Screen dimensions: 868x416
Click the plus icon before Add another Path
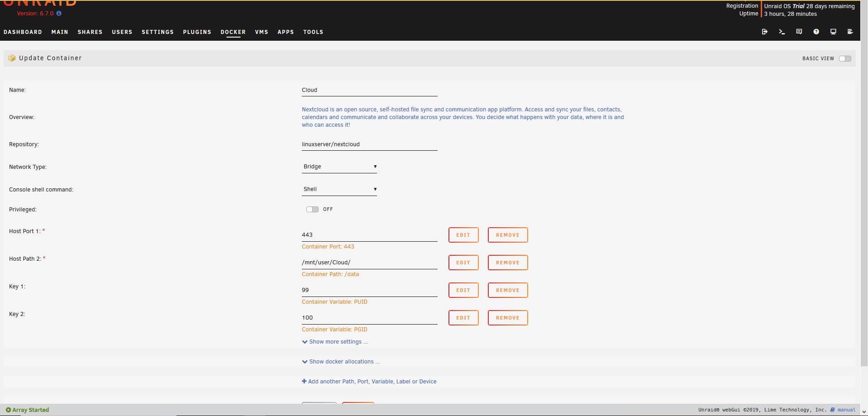(x=304, y=382)
